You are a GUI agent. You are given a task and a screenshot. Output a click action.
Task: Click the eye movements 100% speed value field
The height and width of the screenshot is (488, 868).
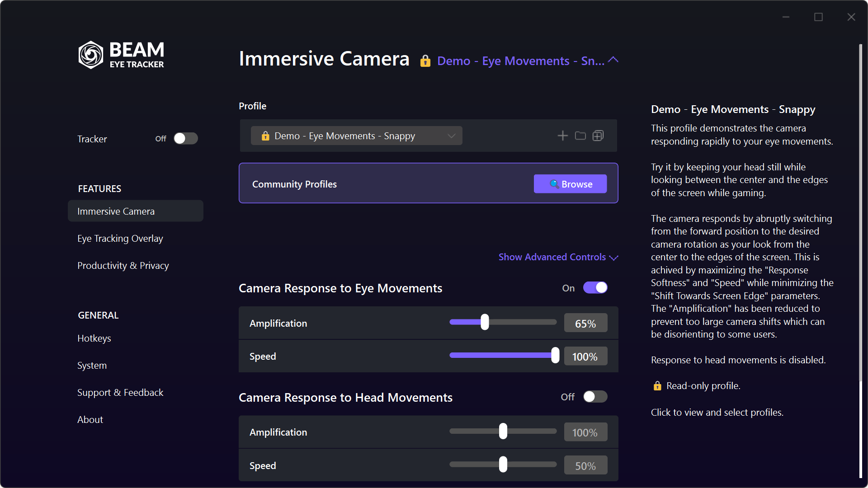[x=585, y=357]
